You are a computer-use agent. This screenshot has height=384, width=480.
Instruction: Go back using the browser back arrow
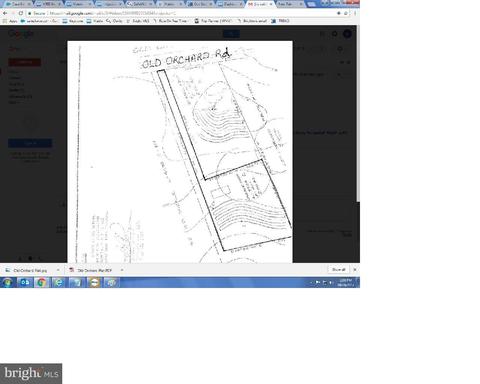point(5,13)
